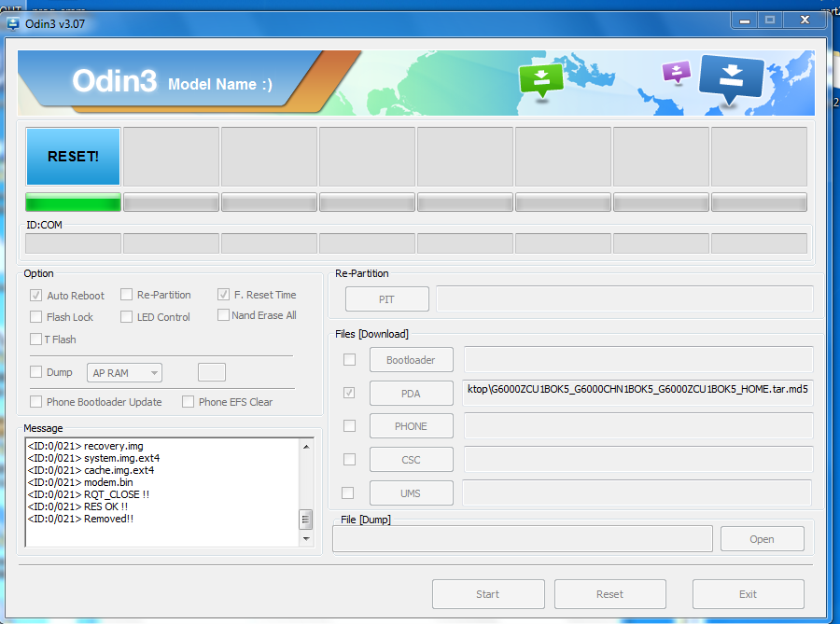Screen dimensions: 840x624
Task: Toggle the Auto Reboot checkbox
Action: 35,295
